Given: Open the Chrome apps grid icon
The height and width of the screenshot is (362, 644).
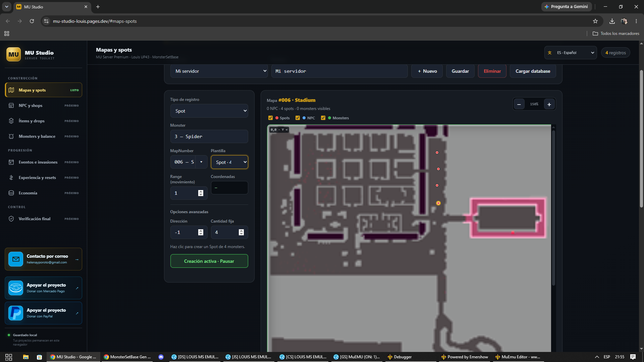Looking at the screenshot, I should pos(7,34).
